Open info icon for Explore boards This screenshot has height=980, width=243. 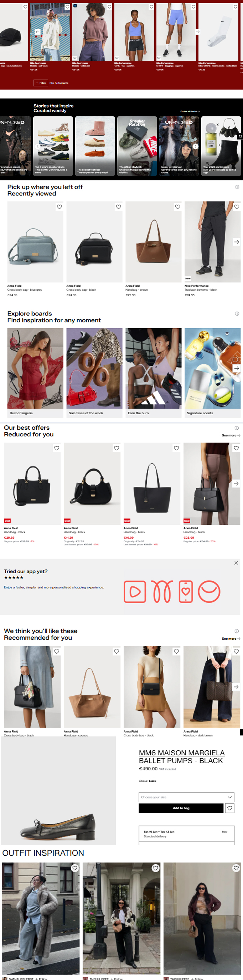point(237,314)
